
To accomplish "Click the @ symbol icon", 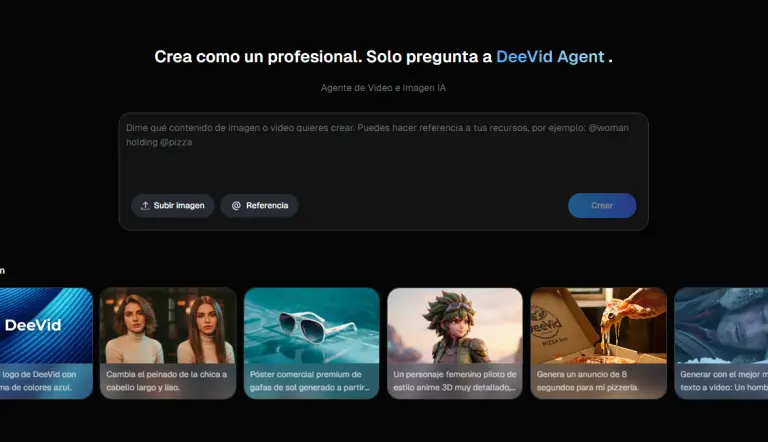I will click(x=236, y=206).
